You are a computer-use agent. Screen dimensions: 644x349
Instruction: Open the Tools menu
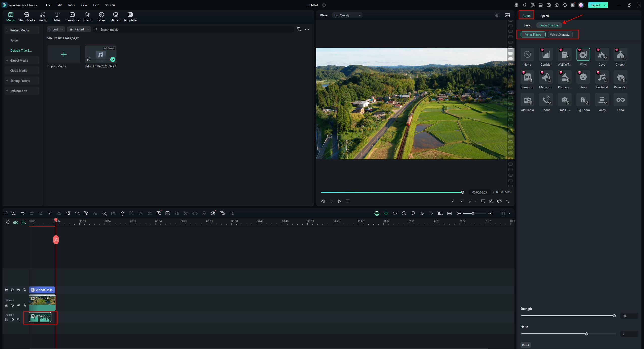point(71,5)
